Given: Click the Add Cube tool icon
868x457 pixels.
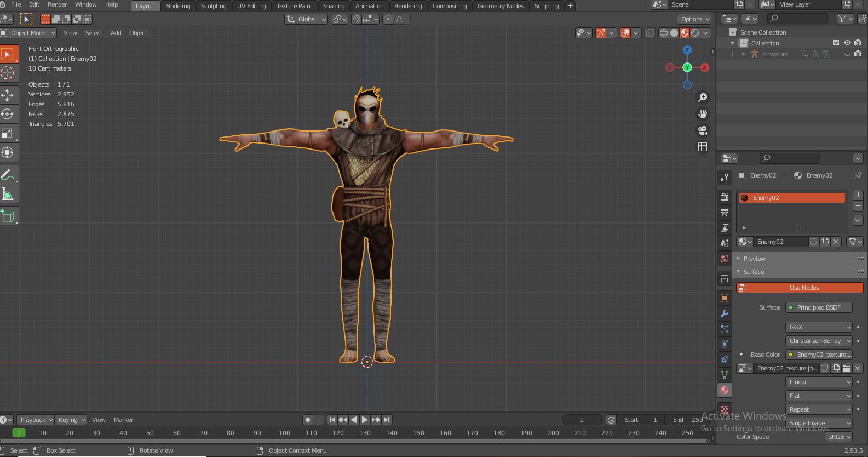Looking at the screenshot, I should pos(8,216).
